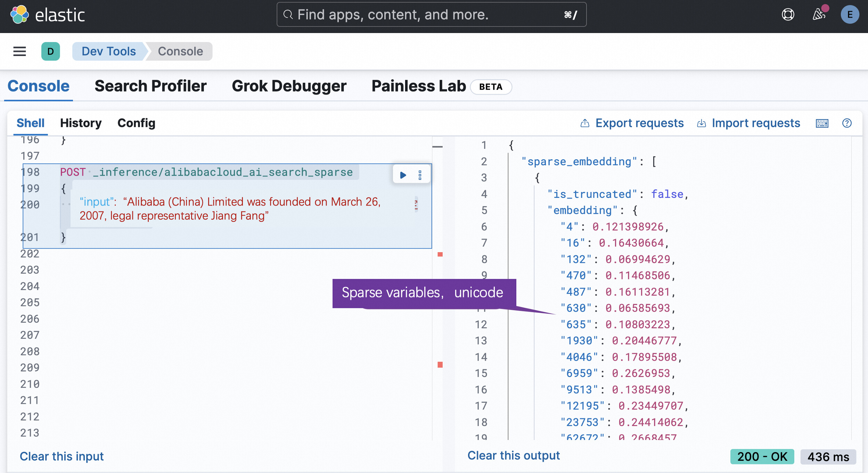Click the Import requests icon
This screenshot has height=473, width=868.
pos(701,123)
